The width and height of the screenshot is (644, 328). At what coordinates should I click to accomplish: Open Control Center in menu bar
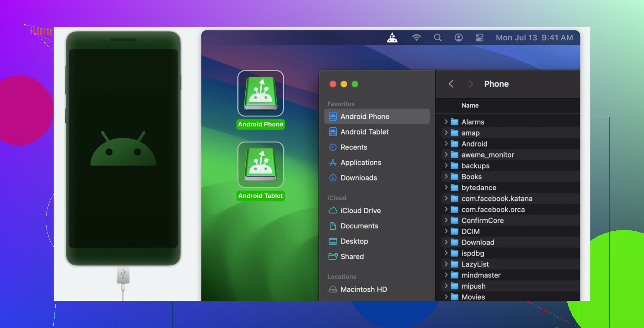480,38
